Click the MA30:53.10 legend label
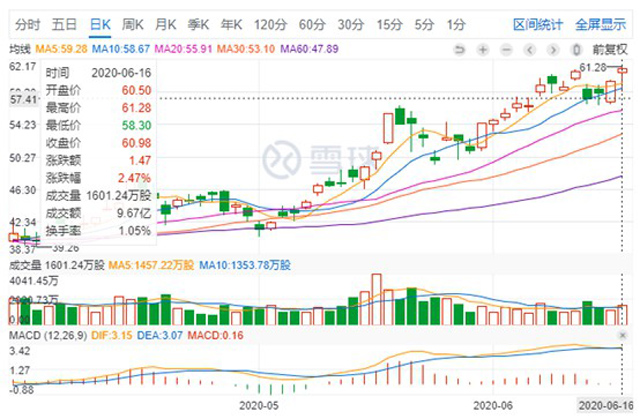The image size is (640, 419). [246, 49]
